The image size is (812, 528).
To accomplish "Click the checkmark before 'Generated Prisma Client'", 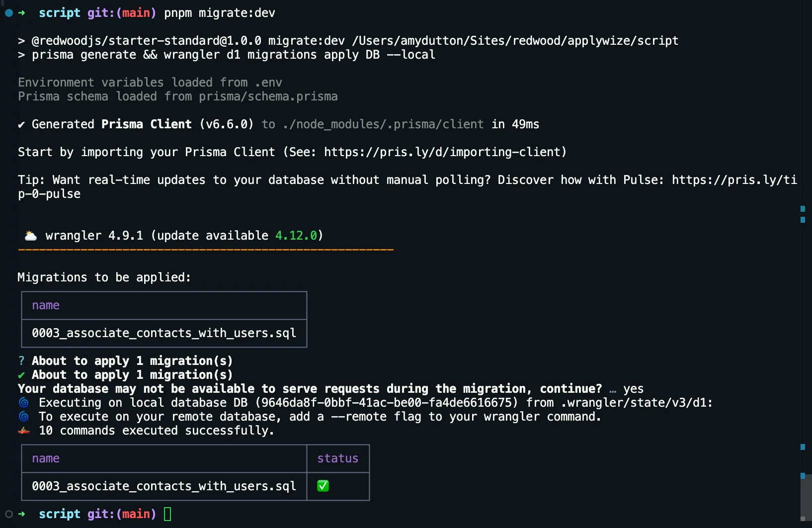I will (21, 125).
